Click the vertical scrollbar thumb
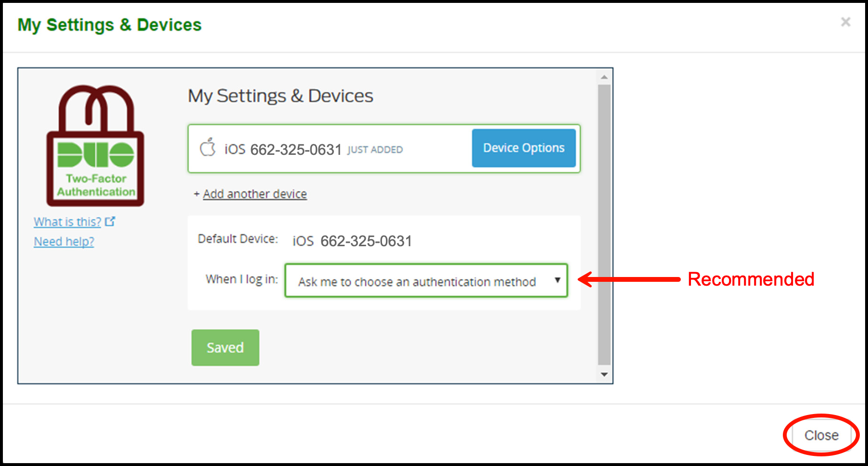Image resolution: width=868 pixels, height=466 pixels. pyautogui.click(x=604, y=225)
